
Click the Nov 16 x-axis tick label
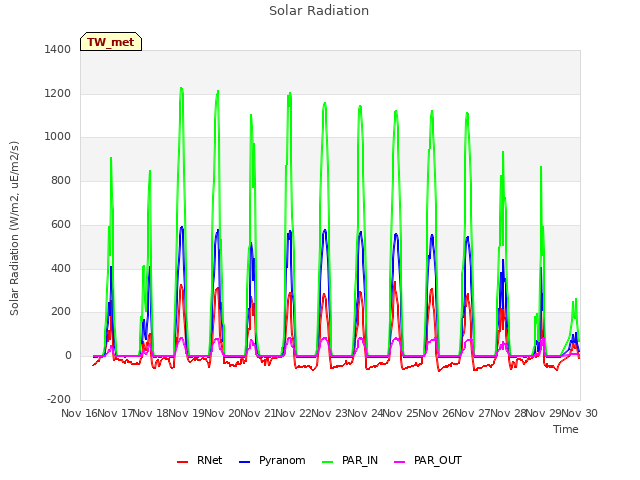pos(78,413)
